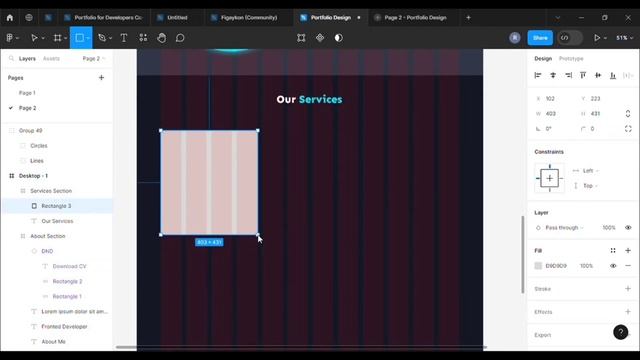The image size is (640, 360).
Task: Click the search icon in Layers panel
Action: click(11, 58)
